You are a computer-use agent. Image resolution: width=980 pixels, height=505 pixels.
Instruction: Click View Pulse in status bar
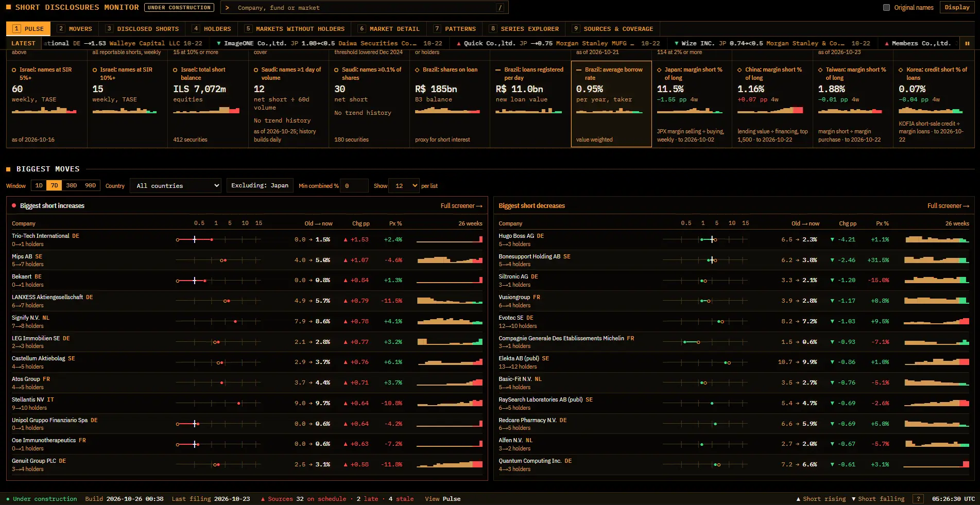pyautogui.click(x=442, y=499)
